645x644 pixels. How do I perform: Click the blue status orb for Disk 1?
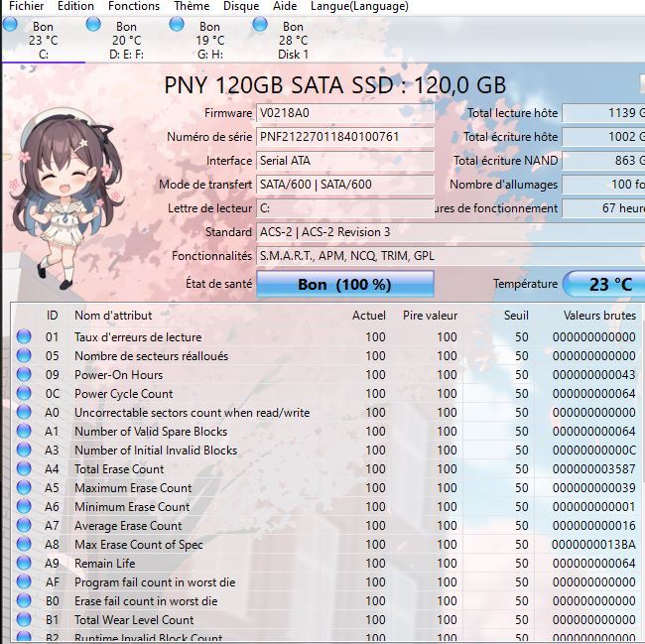(x=260, y=24)
